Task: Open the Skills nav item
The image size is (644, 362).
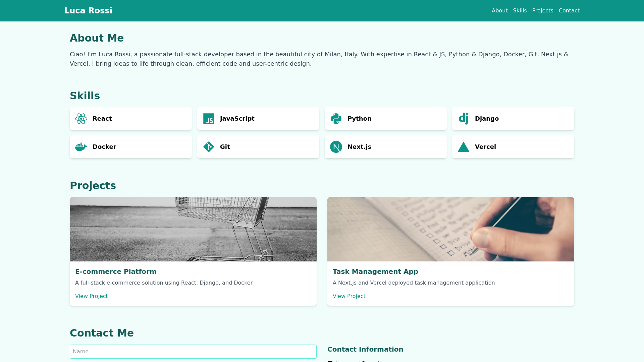Action: [x=520, y=10]
